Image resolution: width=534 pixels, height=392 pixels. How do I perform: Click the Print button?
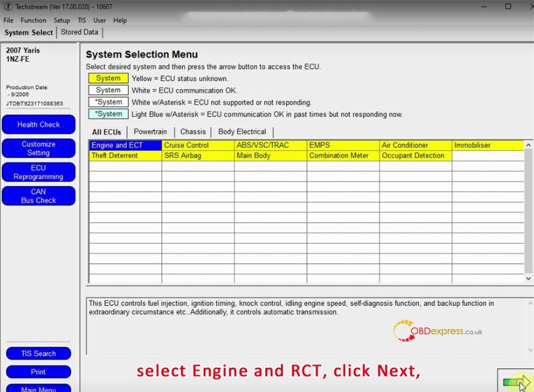pyautogui.click(x=38, y=372)
